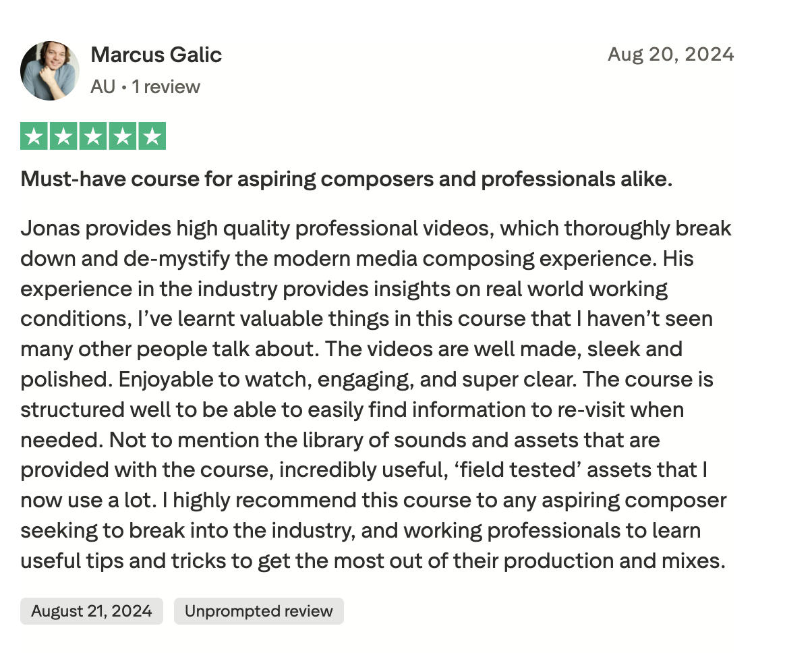Open the Marcus Galic reviewer name
This screenshot has width=812, height=653.
click(x=156, y=55)
